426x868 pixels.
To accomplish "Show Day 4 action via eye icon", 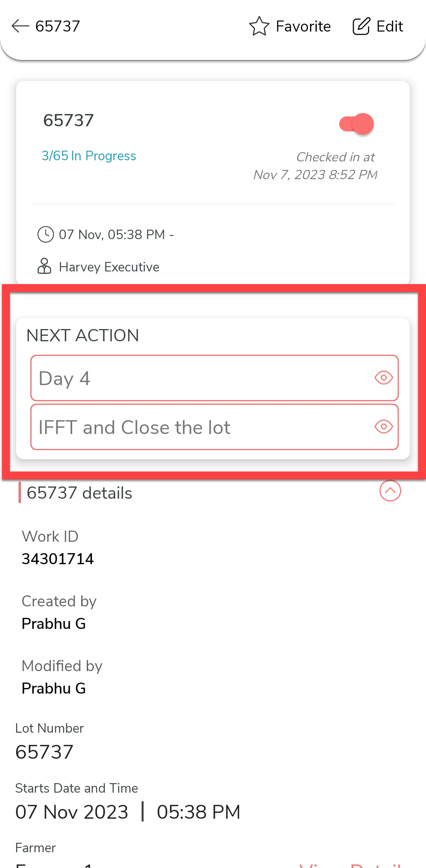I will (x=383, y=378).
